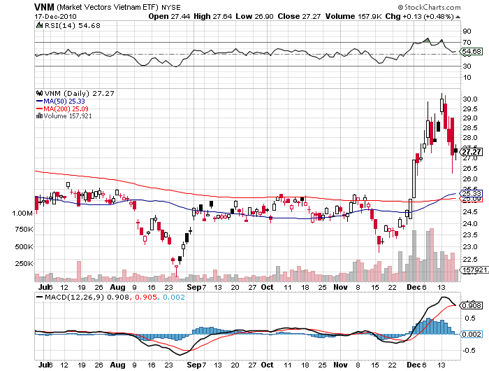Open the StockCharts.com watermark link
The height and width of the screenshot is (371, 489).
pyautogui.click(x=429, y=7)
